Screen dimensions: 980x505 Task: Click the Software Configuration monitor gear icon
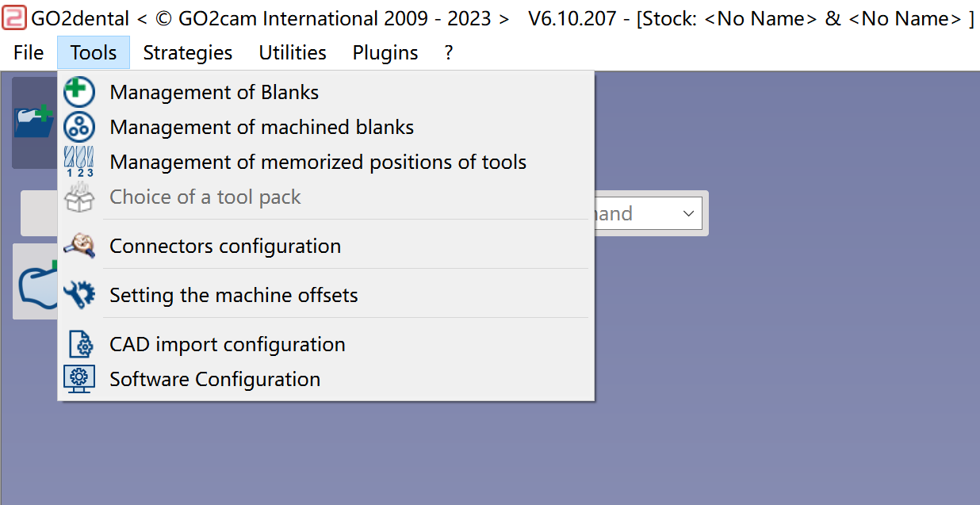pyautogui.click(x=78, y=379)
